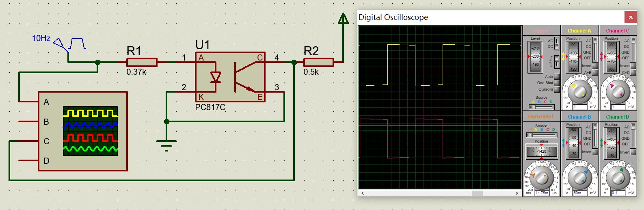Click Channel A coupling slider
Image resolution: width=644 pixels, height=210 pixels.
coord(595,49)
